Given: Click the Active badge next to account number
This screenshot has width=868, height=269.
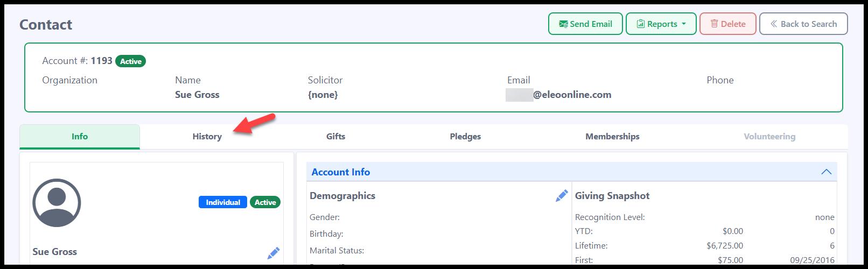Looking at the screenshot, I should [131, 61].
